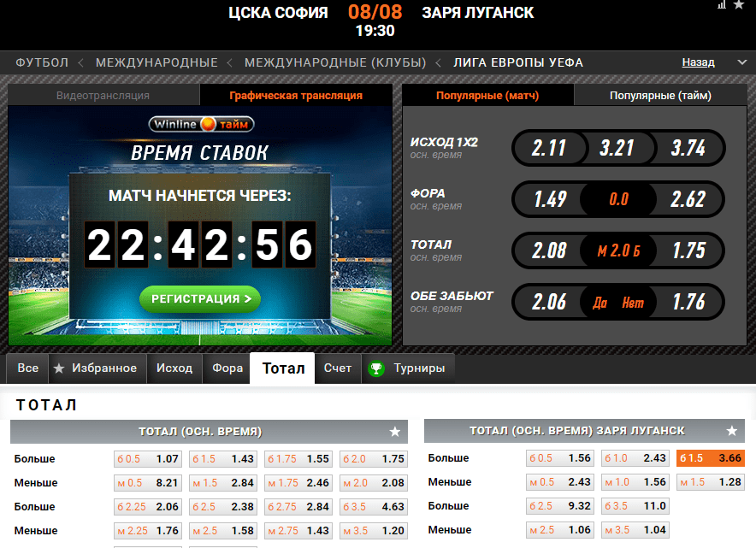Select the Популярные (матч) tab
Screen dimensions: 756x548
coord(487,96)
